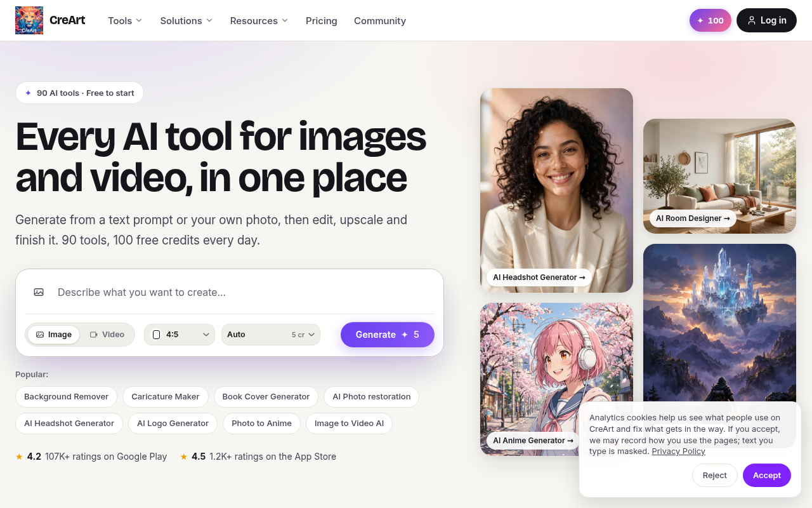Open the 4:5 aspect ratio dropdown
The image size is (812, 508).
(180, 335)
